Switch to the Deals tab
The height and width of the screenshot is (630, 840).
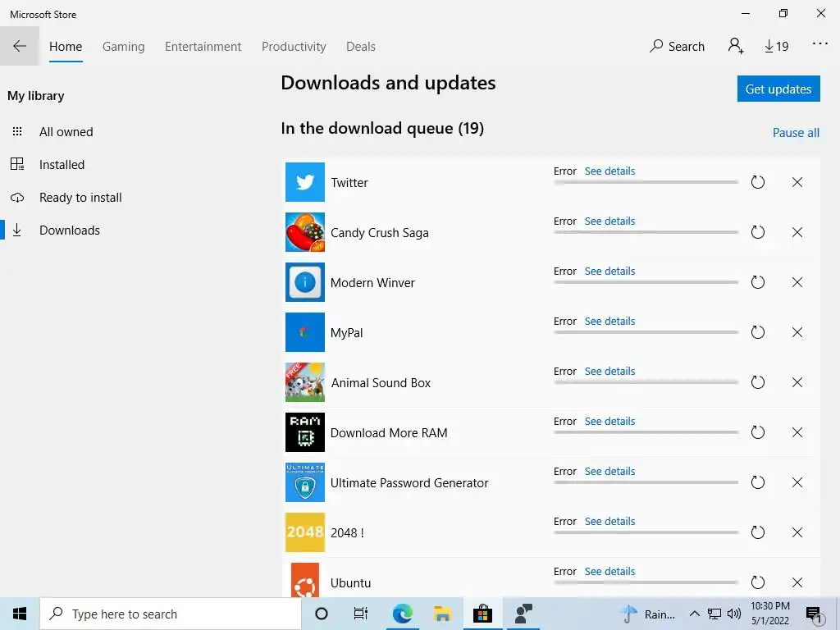point(361,47)
